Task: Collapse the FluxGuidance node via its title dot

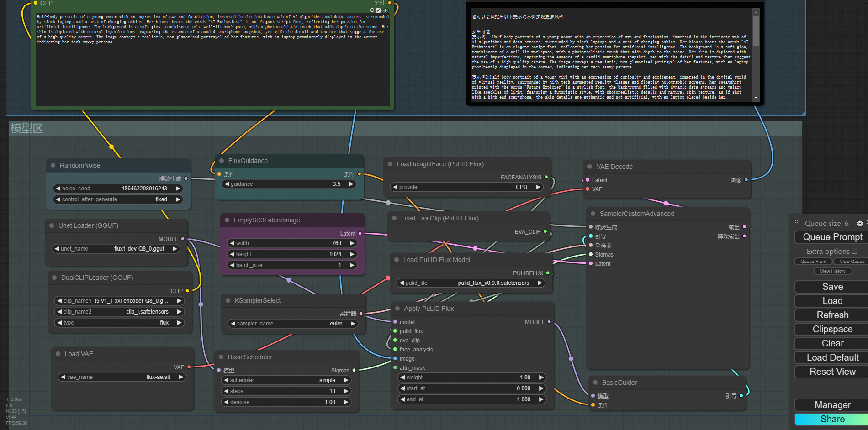Action: pyautogui.click(x=222, y=161)
